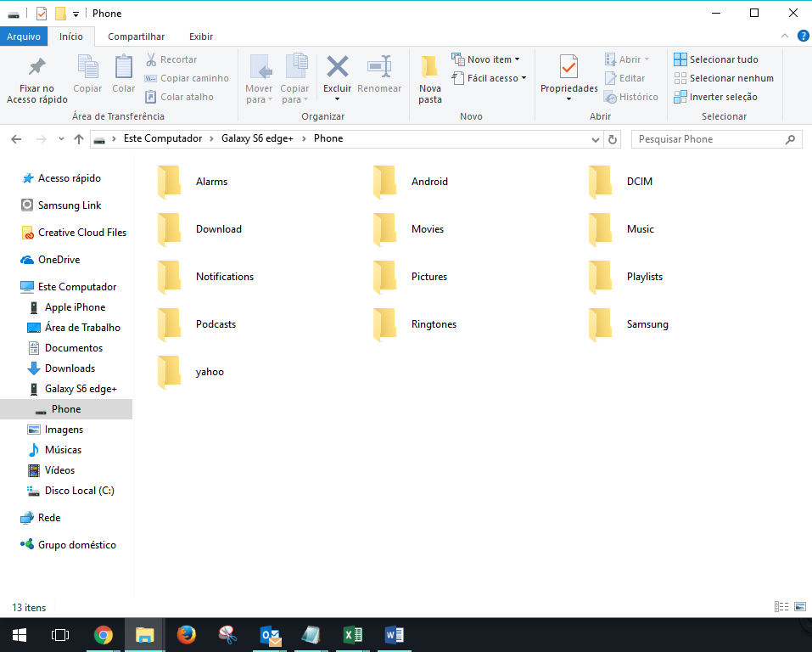The width and height of the screenshot is (812, 652).
Task: Show address bar history dropdown arrow
Action: pos(596,139)
